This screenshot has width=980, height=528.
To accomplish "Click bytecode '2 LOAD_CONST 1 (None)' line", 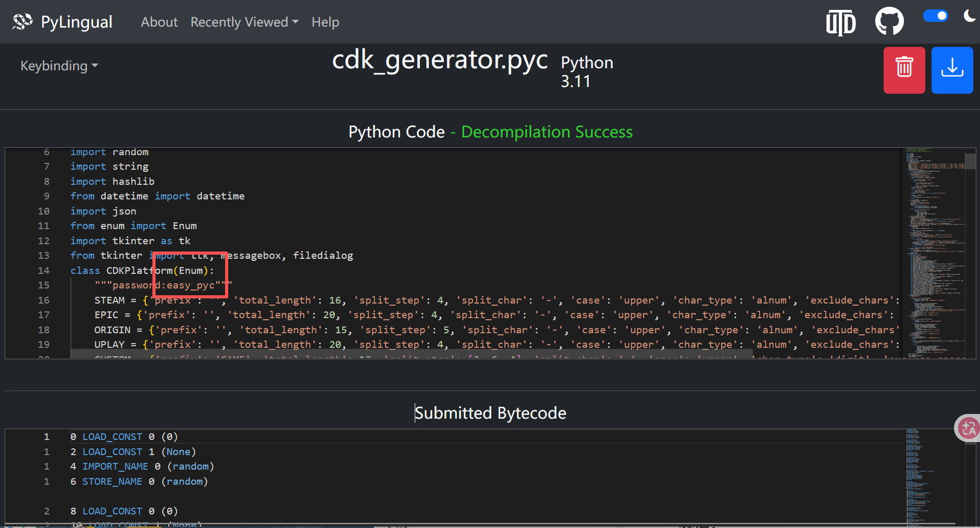I will [133, 452].
